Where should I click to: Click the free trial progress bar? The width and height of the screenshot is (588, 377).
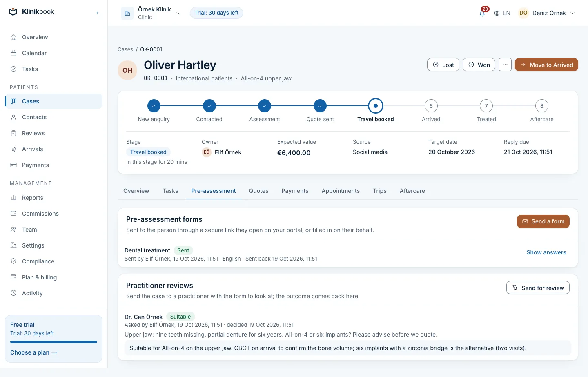(x=53, y=342)
